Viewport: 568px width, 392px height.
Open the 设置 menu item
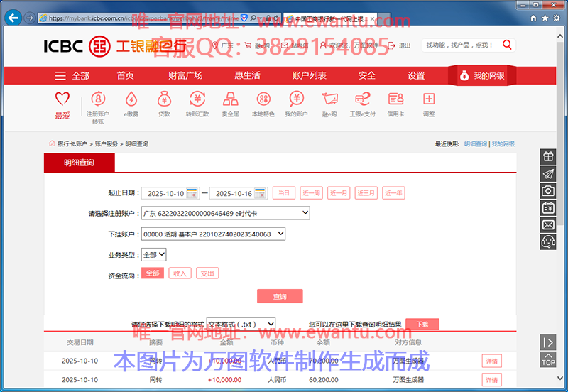[416, 75]
